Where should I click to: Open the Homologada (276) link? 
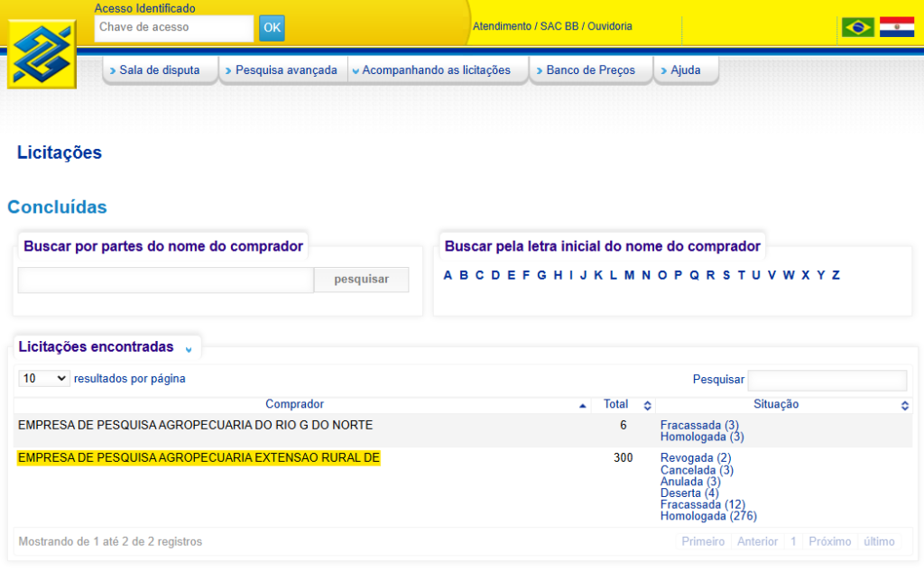(x=708, y=517)
